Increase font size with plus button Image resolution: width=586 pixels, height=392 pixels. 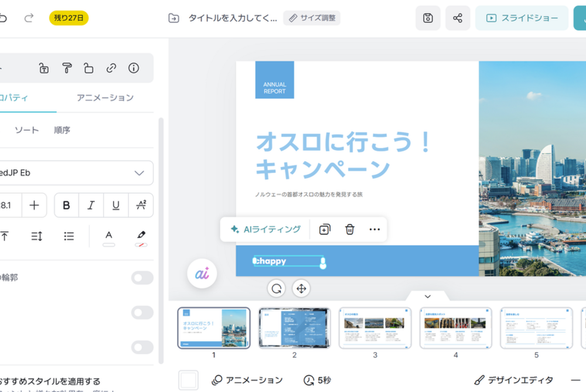[34, 205]
